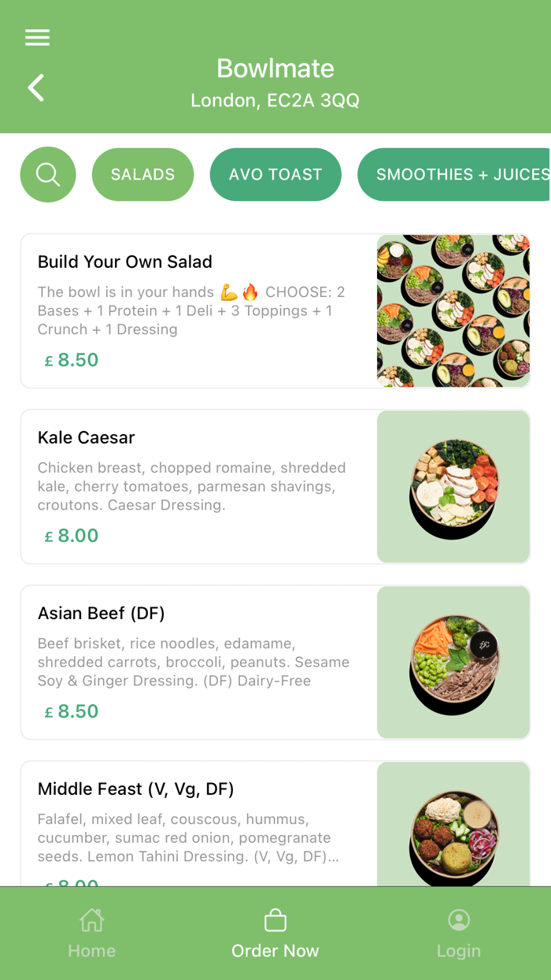Image resolution: width=551 pixels, height=980 pixels.
Task: Go back using the left chevron
Action: point(36,87)
